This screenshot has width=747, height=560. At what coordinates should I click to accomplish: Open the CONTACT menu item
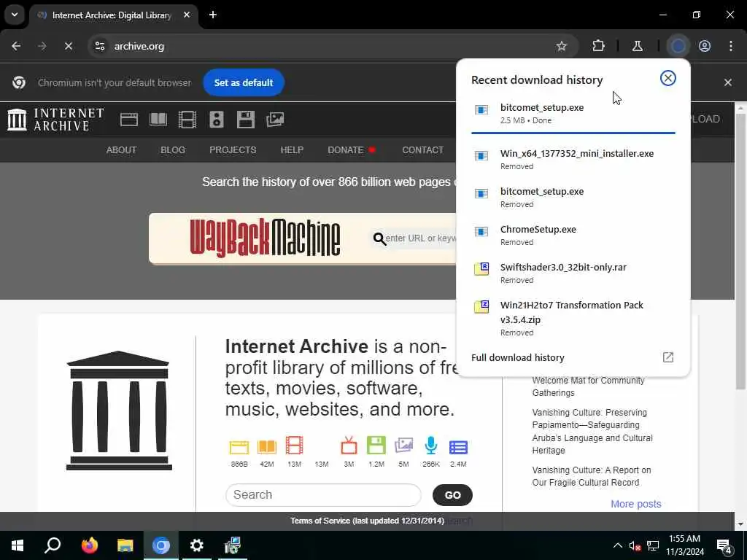(422, 150)
